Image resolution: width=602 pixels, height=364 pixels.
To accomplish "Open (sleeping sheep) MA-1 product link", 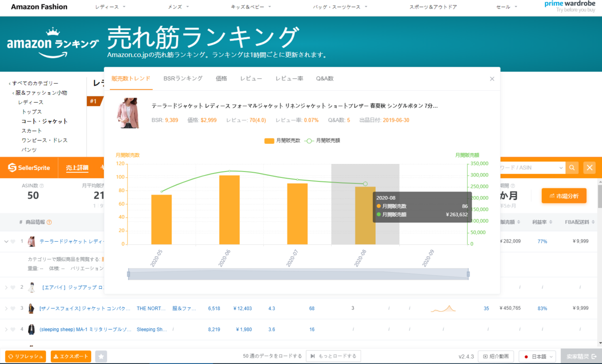I will tap(85, 329).
